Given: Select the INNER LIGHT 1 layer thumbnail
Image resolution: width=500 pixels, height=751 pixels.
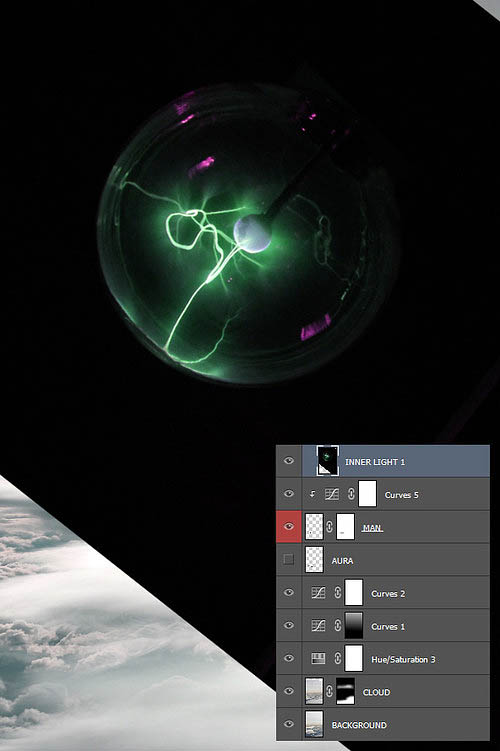Looking at the screenshot, I should (328, 461).
